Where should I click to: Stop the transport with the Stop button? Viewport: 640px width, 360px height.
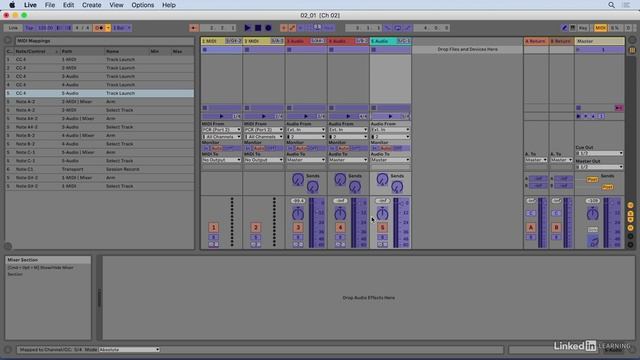pos(258,28)
